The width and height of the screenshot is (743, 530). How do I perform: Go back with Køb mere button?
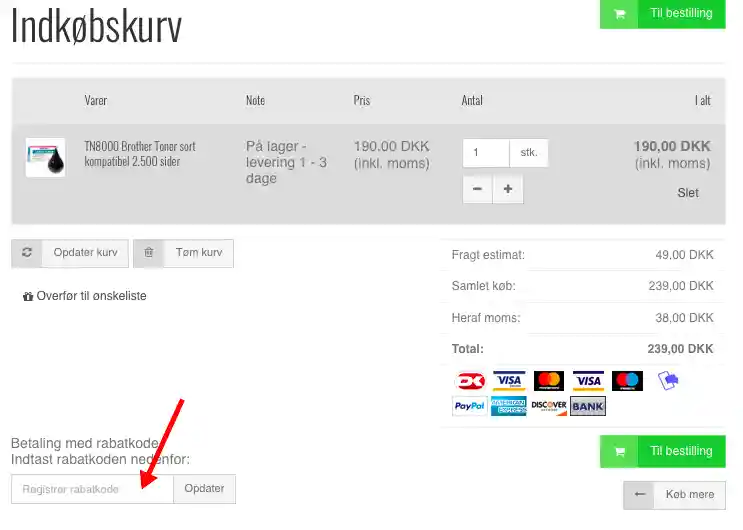point(675,495)
